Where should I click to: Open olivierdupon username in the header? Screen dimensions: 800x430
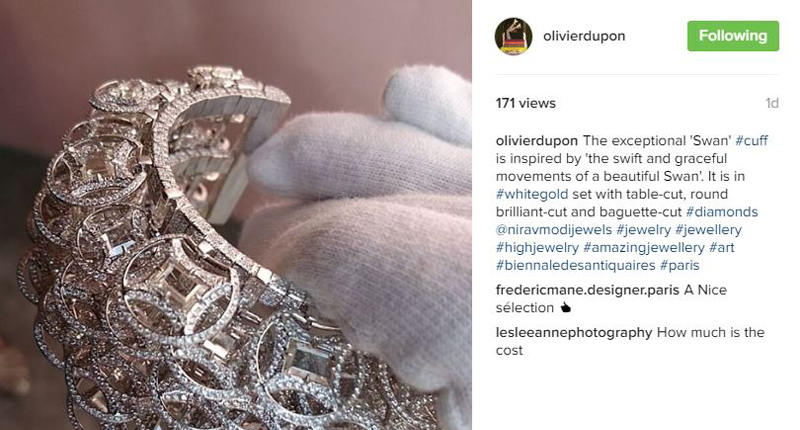(x=584, y=36)
